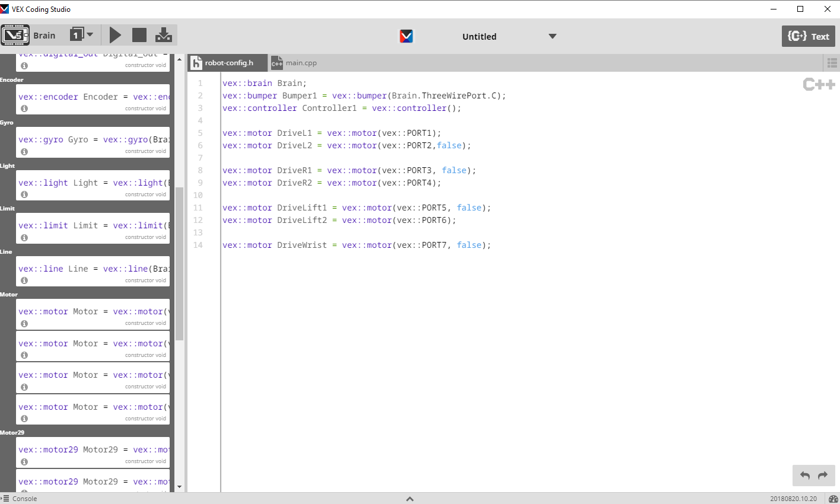
Task: Show info for the Limit command
Action: 24,237
